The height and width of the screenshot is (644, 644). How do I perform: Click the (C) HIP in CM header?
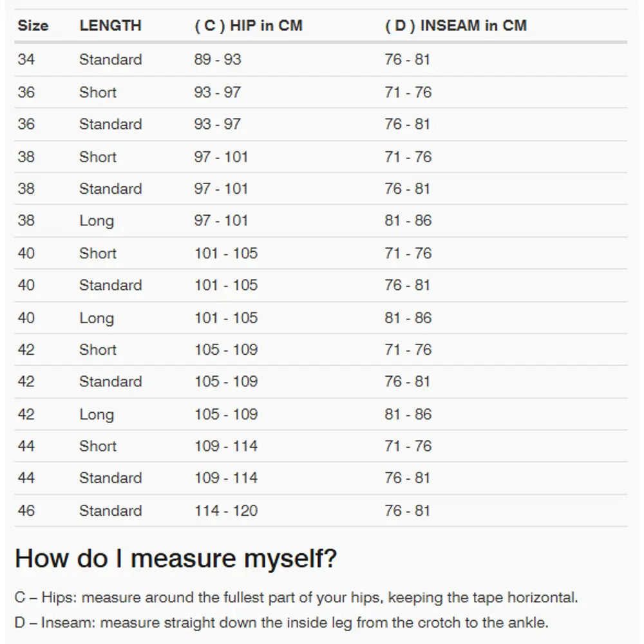coord(248,26)
